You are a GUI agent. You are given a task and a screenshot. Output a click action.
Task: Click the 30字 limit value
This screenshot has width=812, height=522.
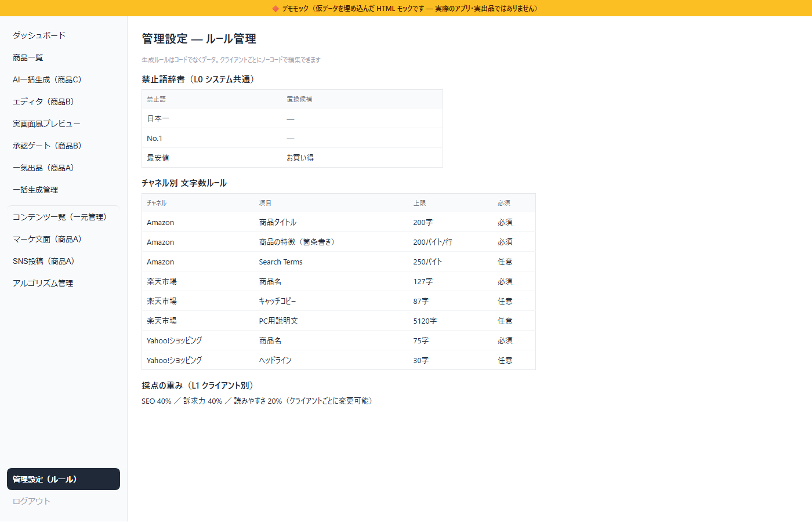coord(421,360)
